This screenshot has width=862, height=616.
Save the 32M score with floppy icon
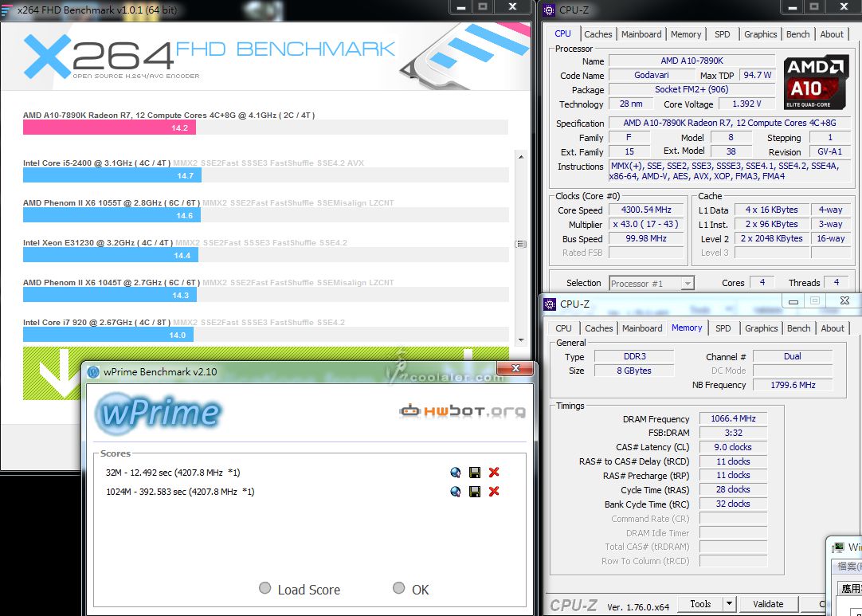[475, 473]
